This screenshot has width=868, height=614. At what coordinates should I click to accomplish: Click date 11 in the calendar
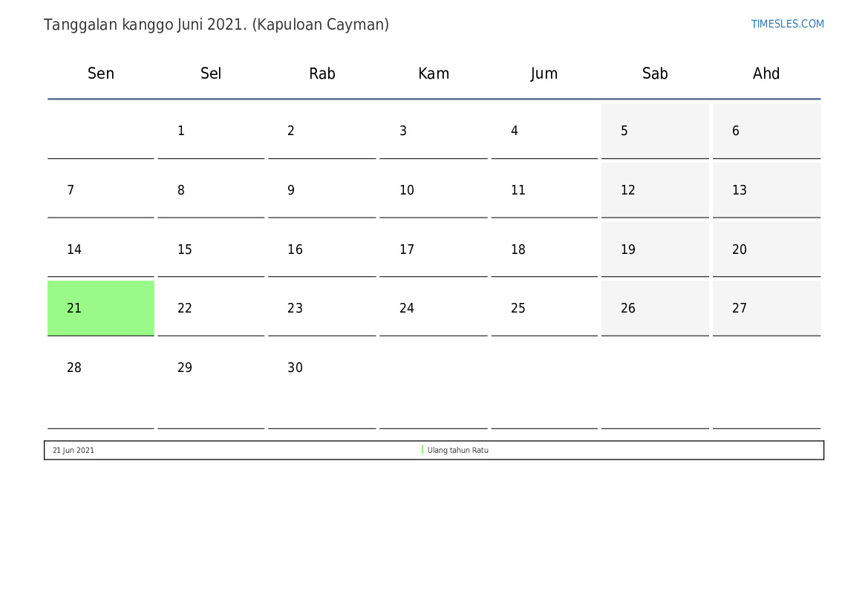[x=544, y=190]
